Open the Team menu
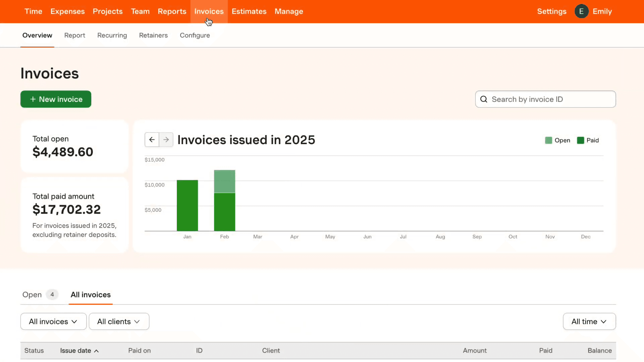Viewport: 644px width, 362px height. click(140, 11)
